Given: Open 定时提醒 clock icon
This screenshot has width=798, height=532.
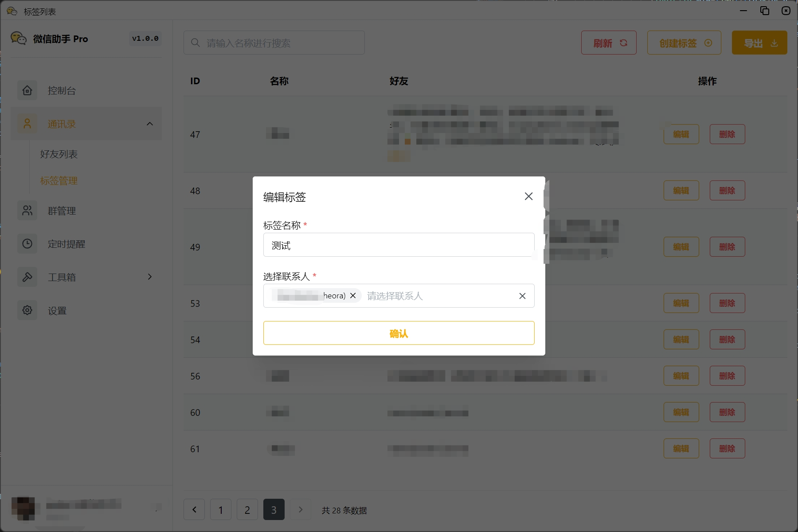Looking at the screenshot, I should [x=27, y=244].
